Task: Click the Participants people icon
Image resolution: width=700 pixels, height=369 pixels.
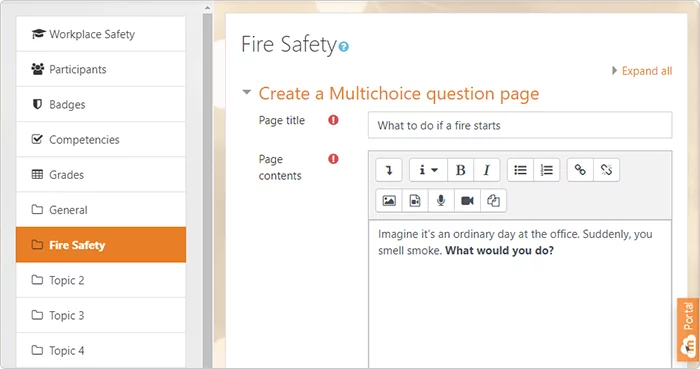Action: tap(38, 69)
